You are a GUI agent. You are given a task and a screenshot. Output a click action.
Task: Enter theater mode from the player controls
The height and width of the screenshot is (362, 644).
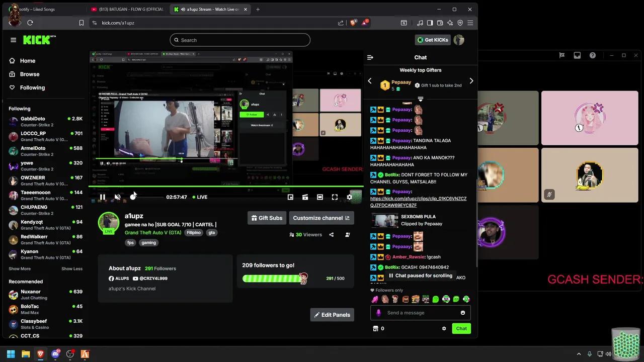(319, 197)
